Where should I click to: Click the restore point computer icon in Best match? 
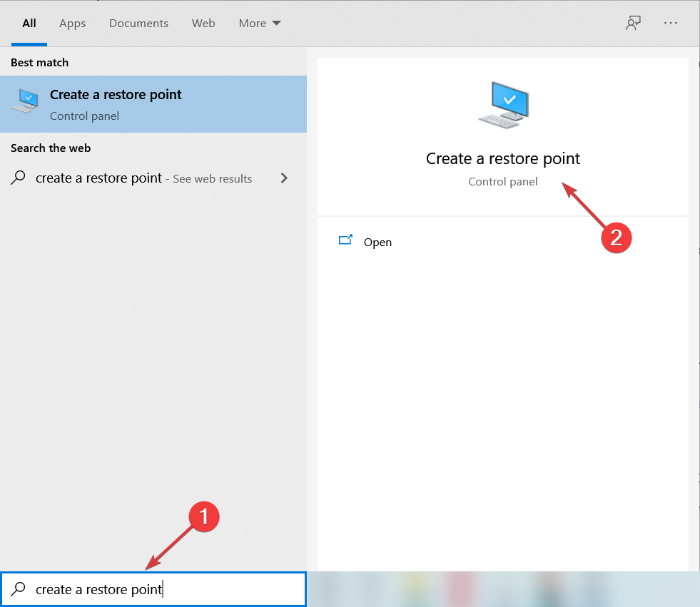click(x=26, y=101)
